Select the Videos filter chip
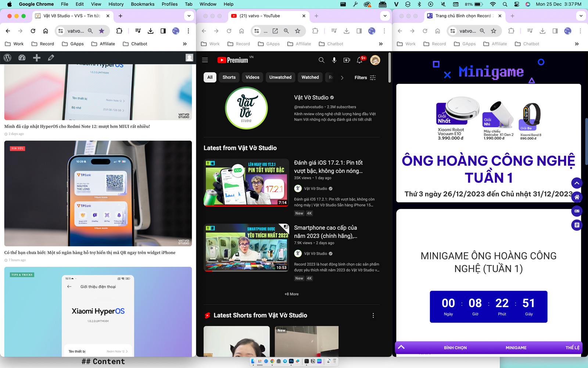Image resolution: width=588 pixels, height=368 pixels. pyautogui.click(x=252, y=77)
